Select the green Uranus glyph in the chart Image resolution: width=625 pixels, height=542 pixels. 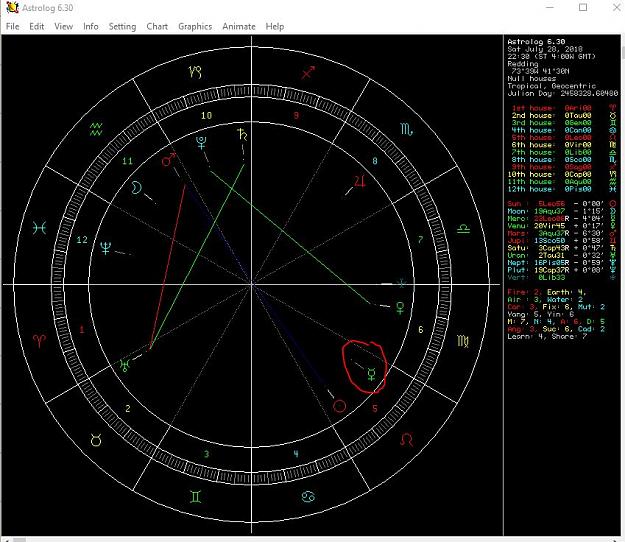coord(125,365)
